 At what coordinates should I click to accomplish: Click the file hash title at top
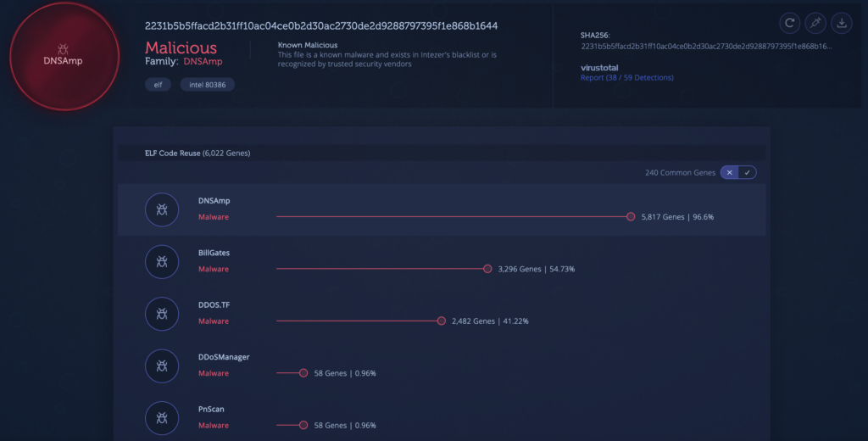321,26
